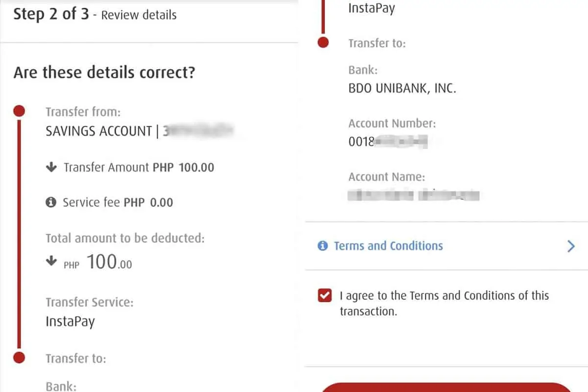This screenshot has height=392, width=588.
Task: Click the Transfer Amount PHP 100.00 text
Action: [x=139, y=168]
